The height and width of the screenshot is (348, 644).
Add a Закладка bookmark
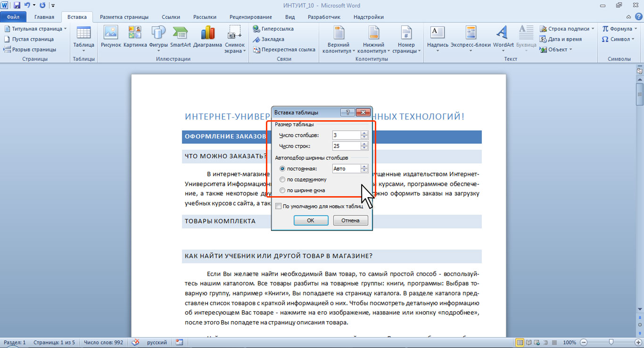pos(269,39)
